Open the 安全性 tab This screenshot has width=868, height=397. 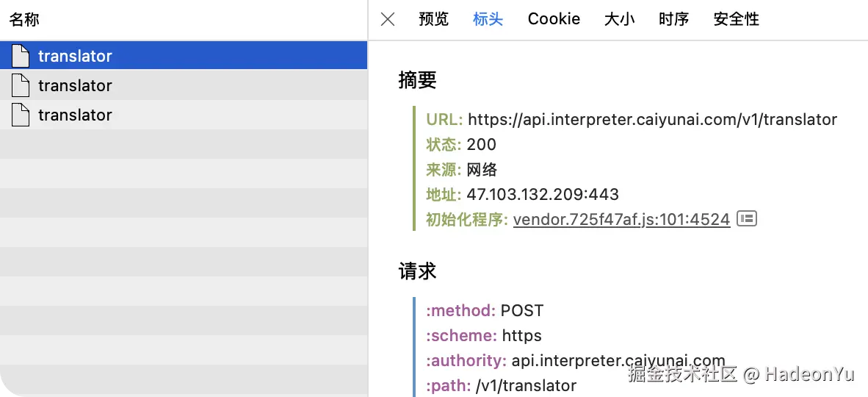(736, 19)
